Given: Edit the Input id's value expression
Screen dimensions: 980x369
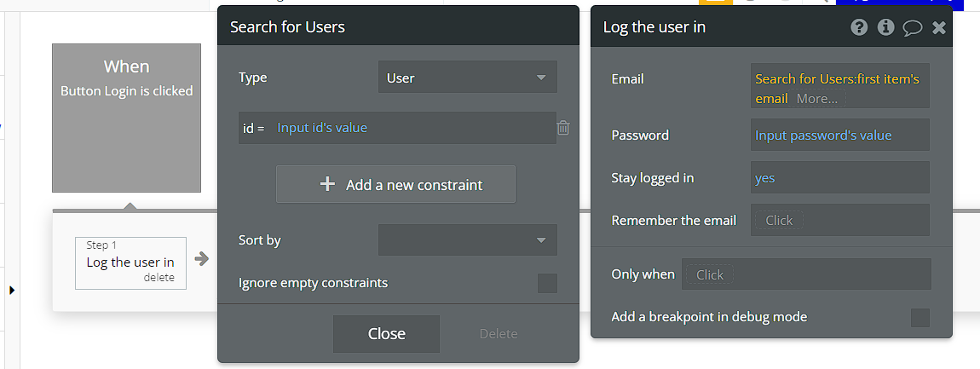Looking at the screenshot, I should click(322, 128).
